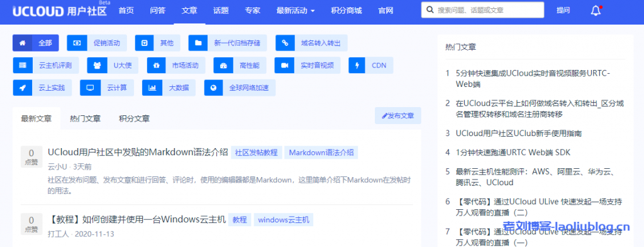Filter by the 域名转入转出 label
This screenshot has height=247, width=644.
pos(321,43)
